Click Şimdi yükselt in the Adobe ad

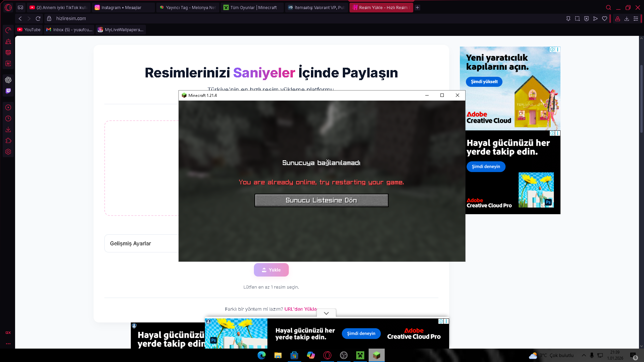click(484, 81)
